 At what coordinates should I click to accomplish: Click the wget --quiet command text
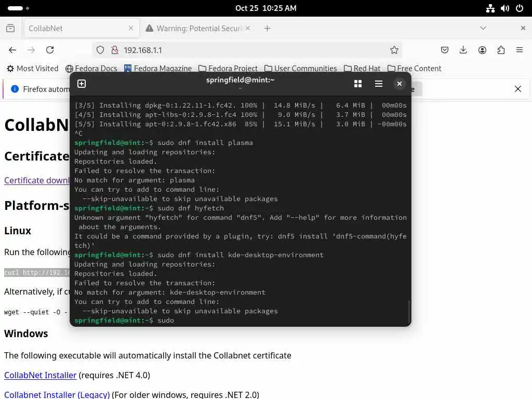click(35, 312)
